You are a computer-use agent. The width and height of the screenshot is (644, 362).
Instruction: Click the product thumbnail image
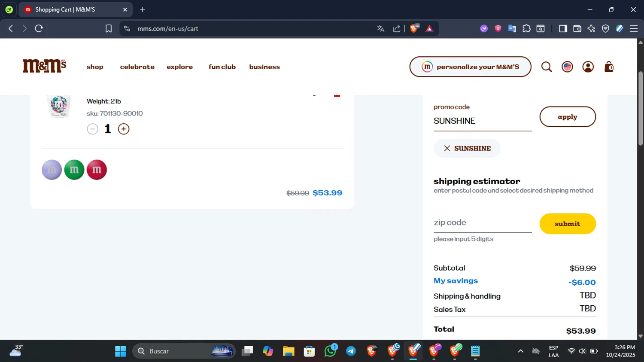[x=59, y=106]
